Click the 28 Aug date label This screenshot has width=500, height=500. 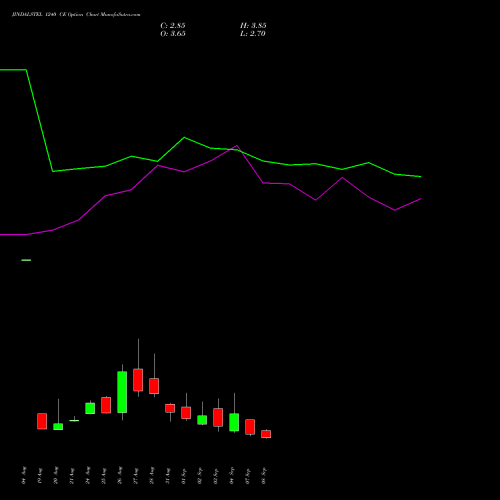tap(152, 476)
